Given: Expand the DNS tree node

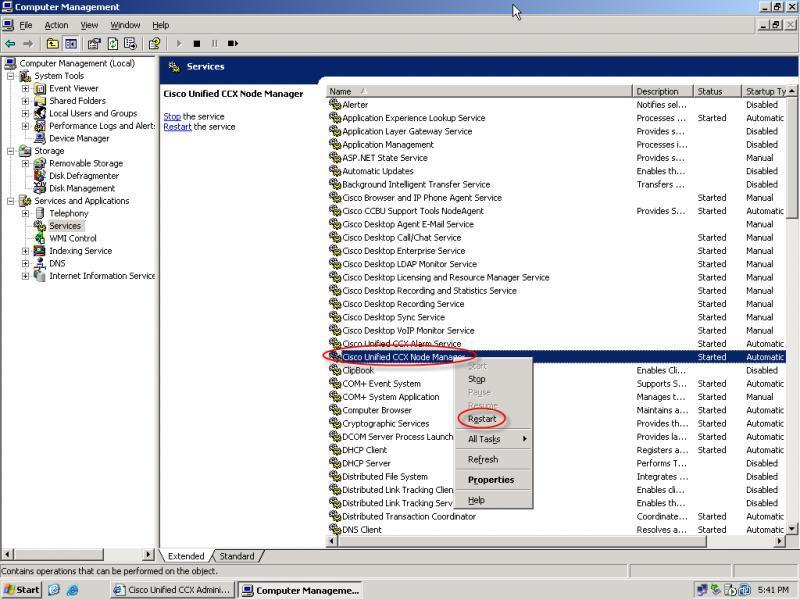Looking at the screenshot, I should 25,263.
